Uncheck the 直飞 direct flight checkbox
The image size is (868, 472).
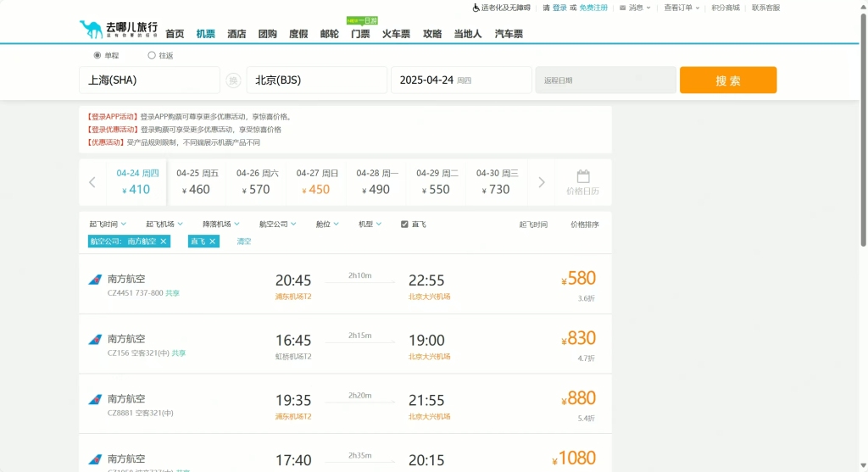point(404,225)
